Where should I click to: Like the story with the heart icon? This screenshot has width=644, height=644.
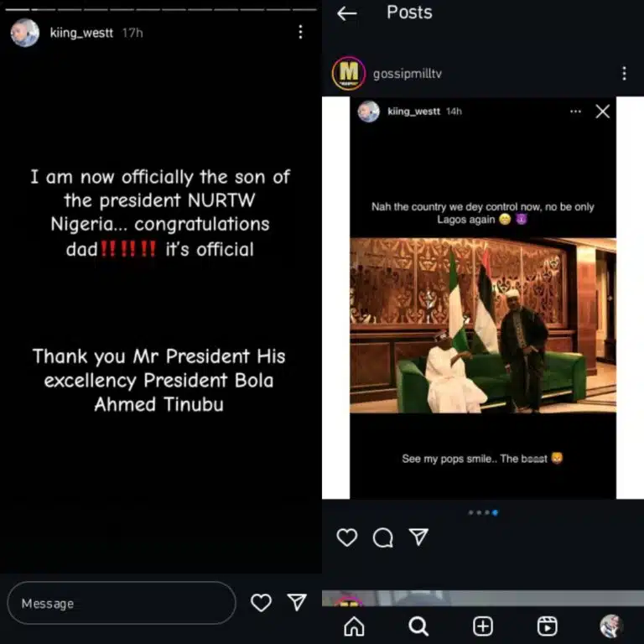point(262,602)
